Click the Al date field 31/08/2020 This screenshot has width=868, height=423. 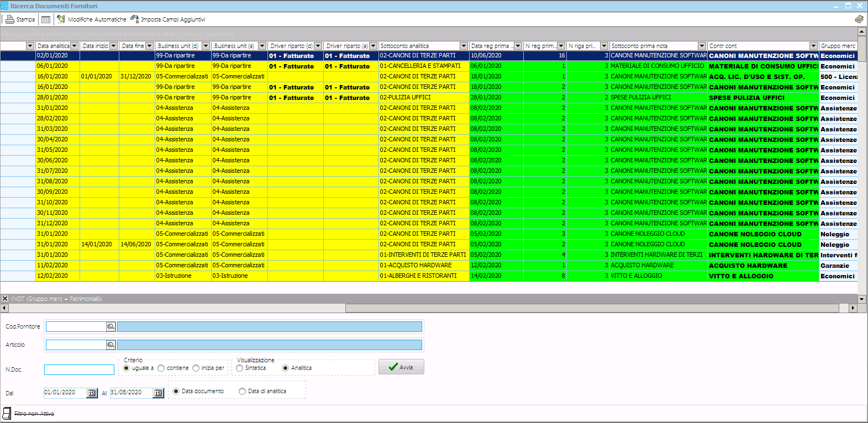pos(131,393)
